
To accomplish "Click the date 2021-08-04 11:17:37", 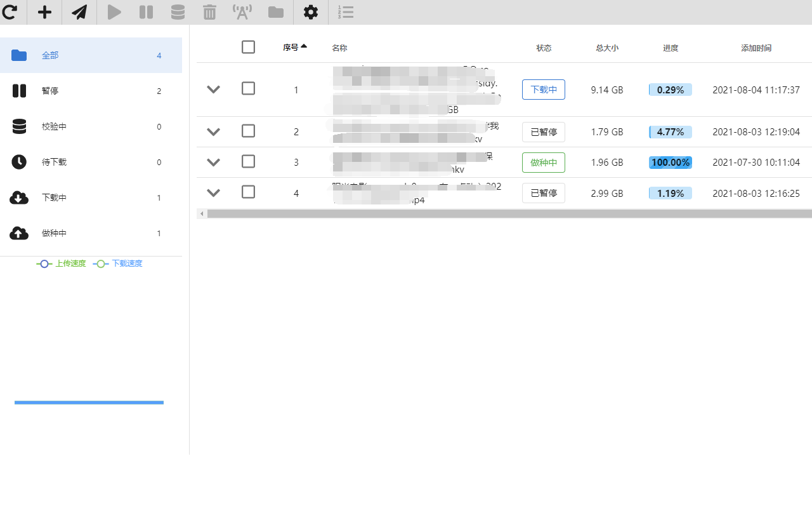I will click(x=756, y=90).
